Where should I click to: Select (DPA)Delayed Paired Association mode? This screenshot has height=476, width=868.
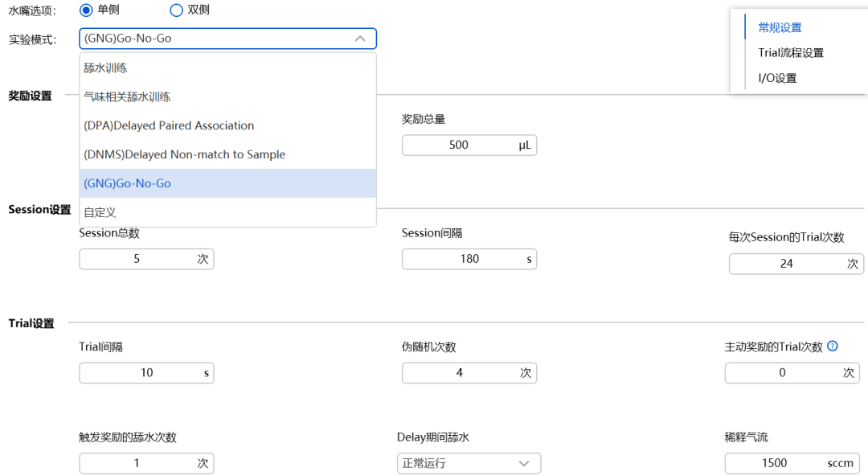click(x=169, y=125)
